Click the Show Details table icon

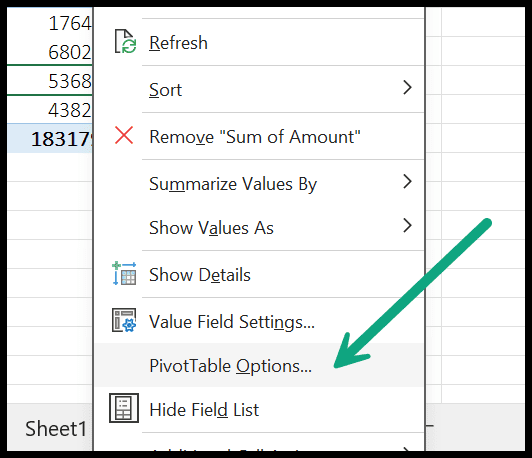[124, 273]
